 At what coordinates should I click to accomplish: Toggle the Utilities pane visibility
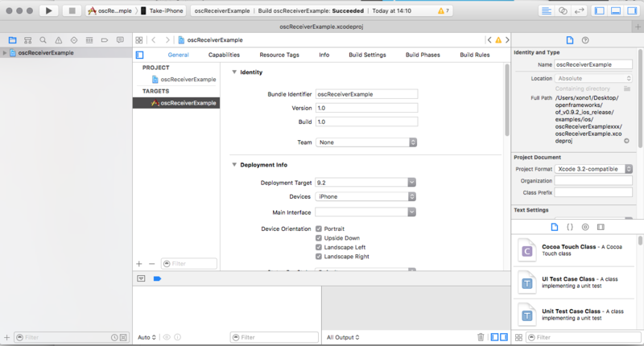click(x=632, y=10)
